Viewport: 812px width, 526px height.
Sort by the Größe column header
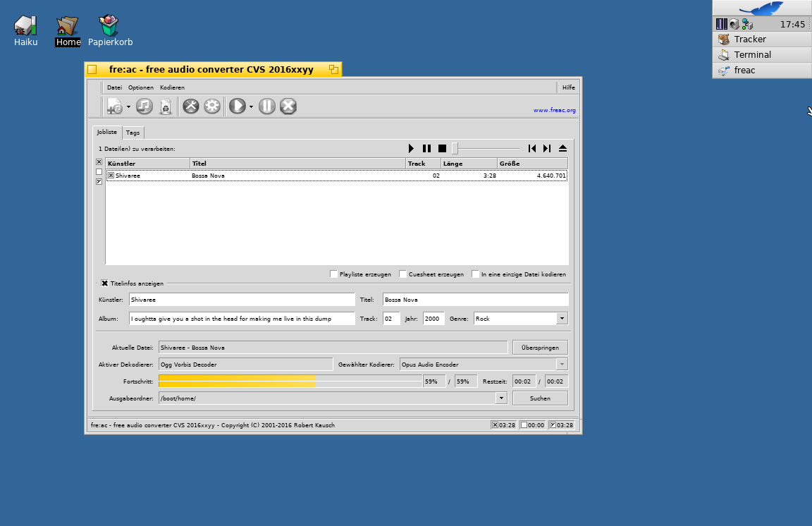coord(532,164)
